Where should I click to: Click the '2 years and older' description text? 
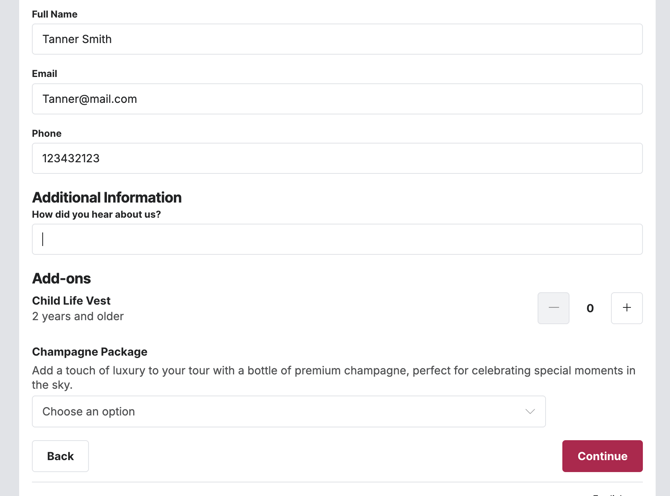click(x=78, y=316)
